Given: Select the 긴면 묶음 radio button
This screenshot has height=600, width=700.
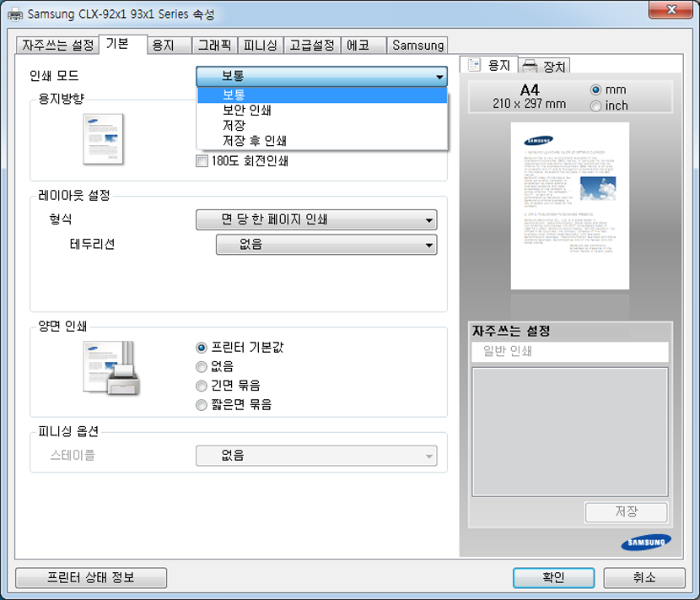Looking at the screenshot, I should pos(202,386).
